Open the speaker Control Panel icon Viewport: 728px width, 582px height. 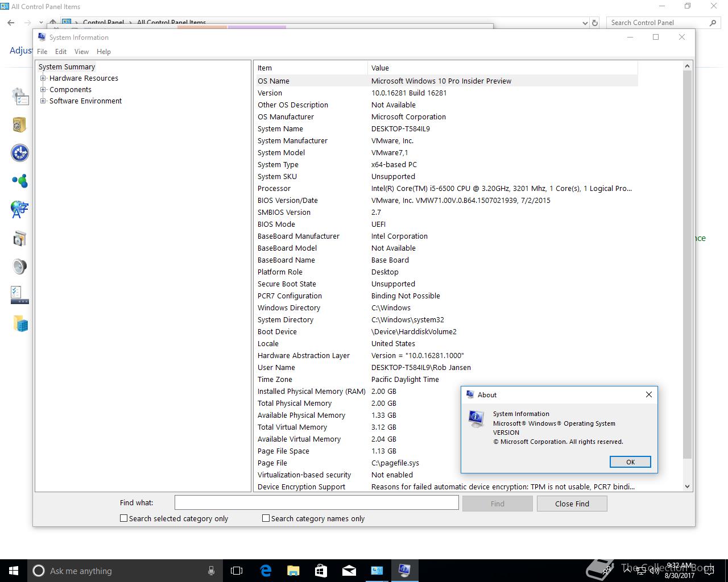point(20,267)
